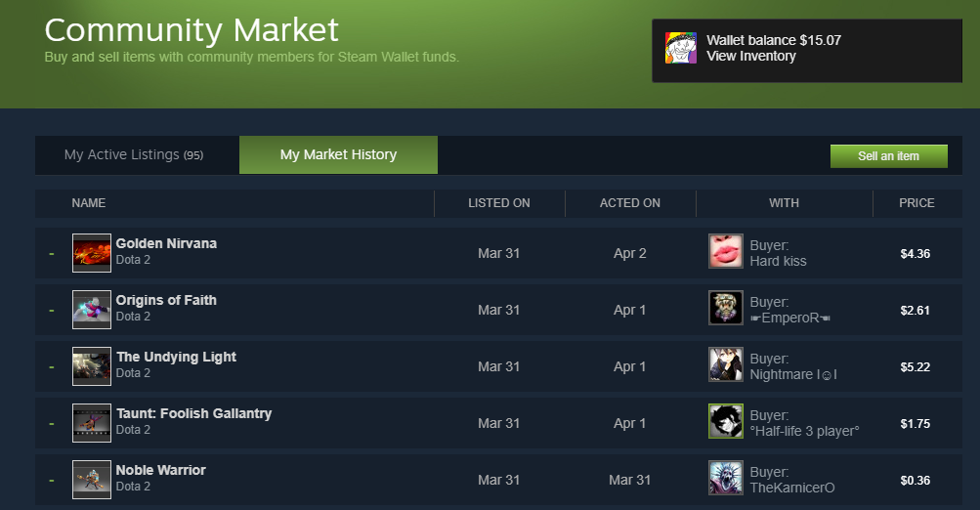
Task: Open the Golden Nirvana item thumbnail
Action: pyautogui.click(x=92, y=253)
